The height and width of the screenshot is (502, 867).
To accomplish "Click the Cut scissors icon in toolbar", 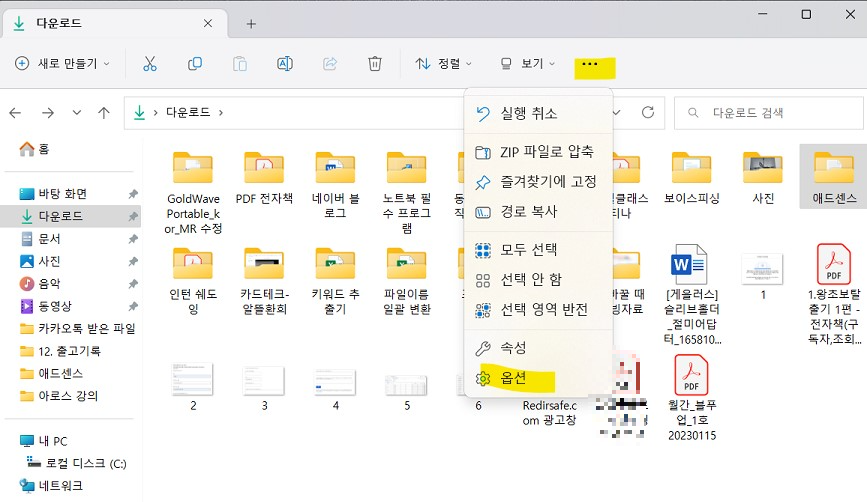I will [x=150, y=64].
